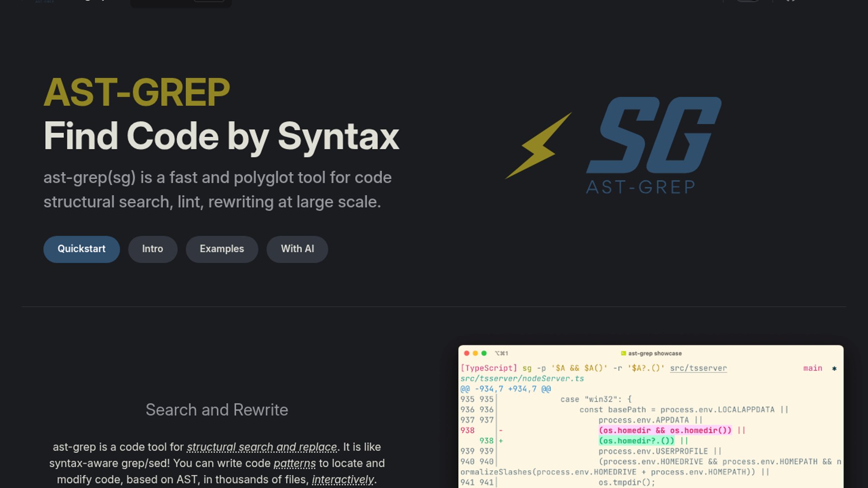Click the lightning bolt in the SG logo

pos(538,145)
